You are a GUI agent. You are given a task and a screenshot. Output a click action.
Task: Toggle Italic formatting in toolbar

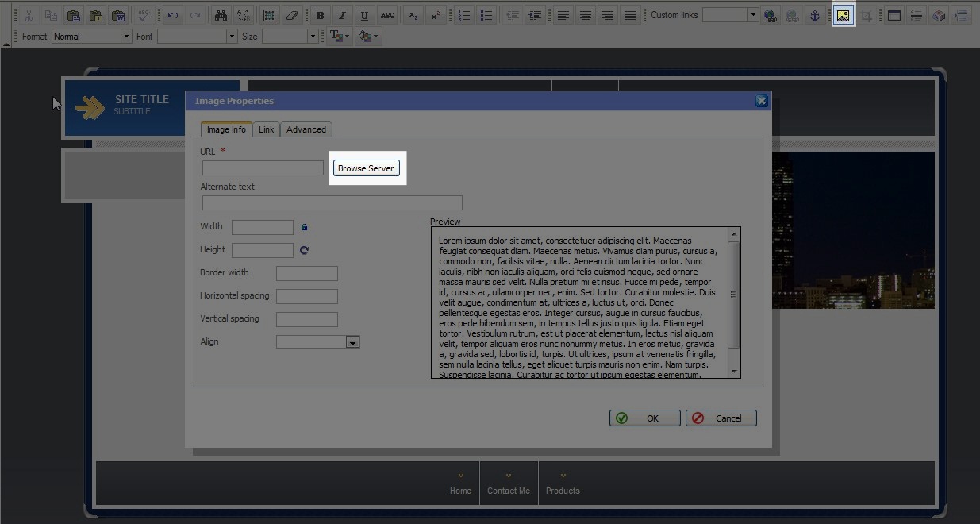342,15
